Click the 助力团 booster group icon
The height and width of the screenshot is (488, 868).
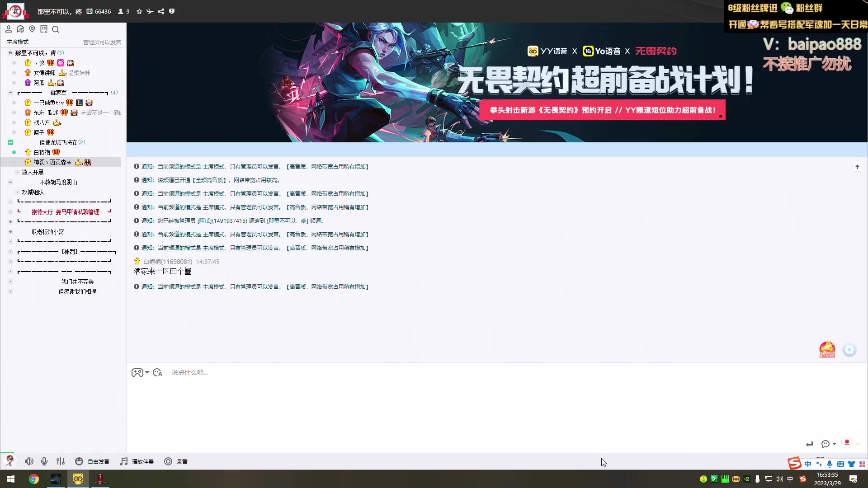click(x=827, y=349)
